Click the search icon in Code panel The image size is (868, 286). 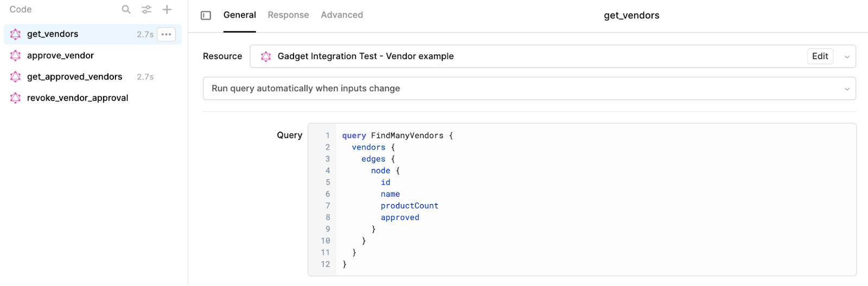(x=126, y=10)
